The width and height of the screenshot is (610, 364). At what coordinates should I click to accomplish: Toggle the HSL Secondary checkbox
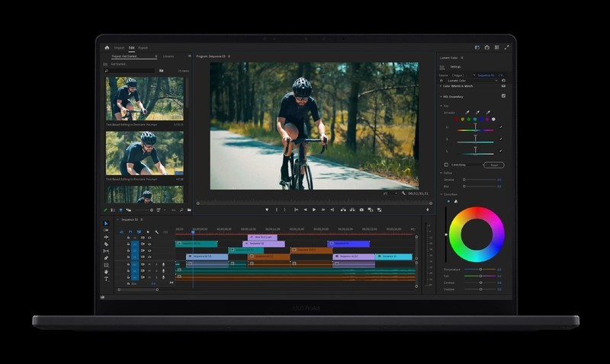(x=503, y=97)
